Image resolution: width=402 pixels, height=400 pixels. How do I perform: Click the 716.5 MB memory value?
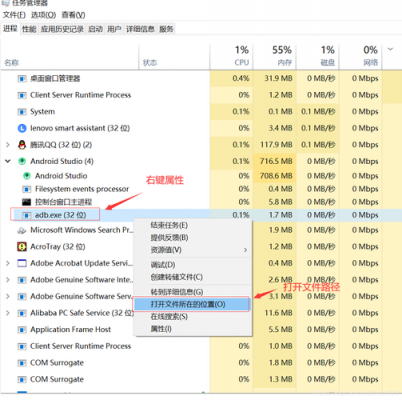[x=276, y=161]
